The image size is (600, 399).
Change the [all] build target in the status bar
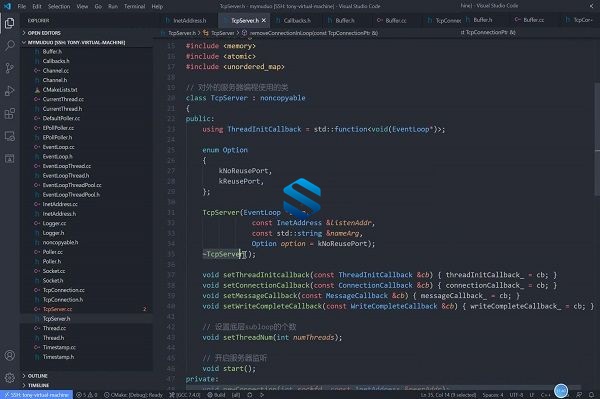(x=236, y=395)
